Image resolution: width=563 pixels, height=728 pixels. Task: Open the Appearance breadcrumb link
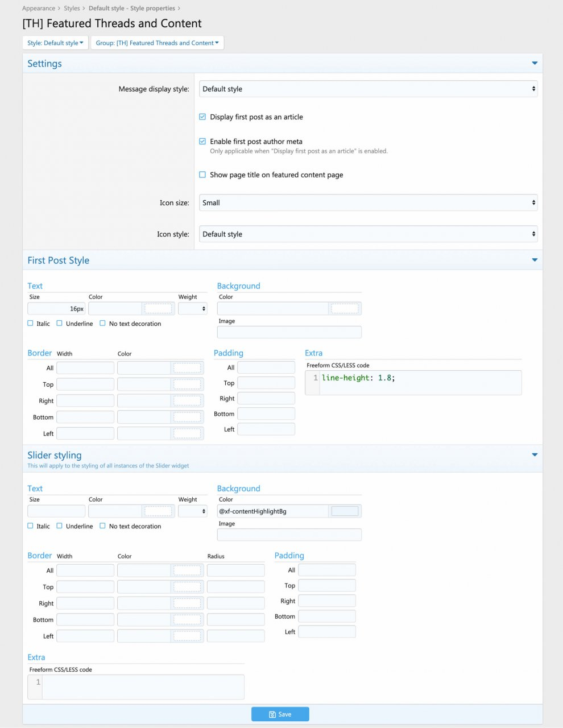pyautogui.click(x=39, y=9)
